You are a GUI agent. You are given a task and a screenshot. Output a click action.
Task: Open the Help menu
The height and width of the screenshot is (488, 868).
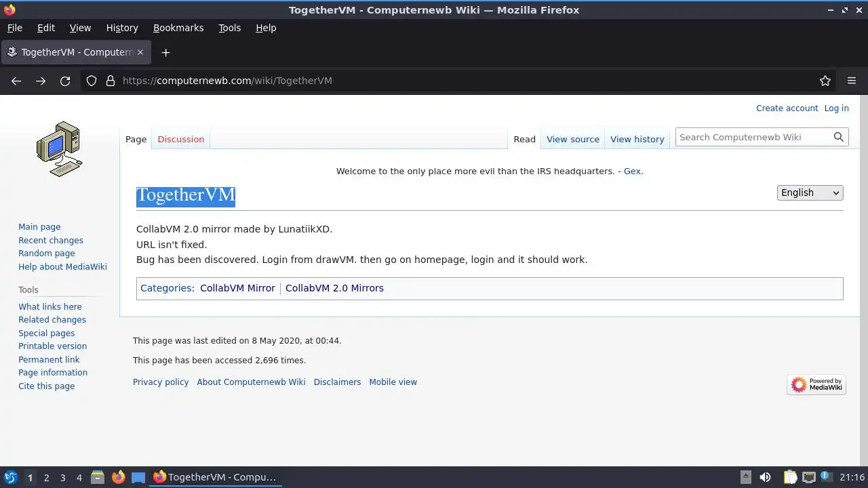pos(266,28)
